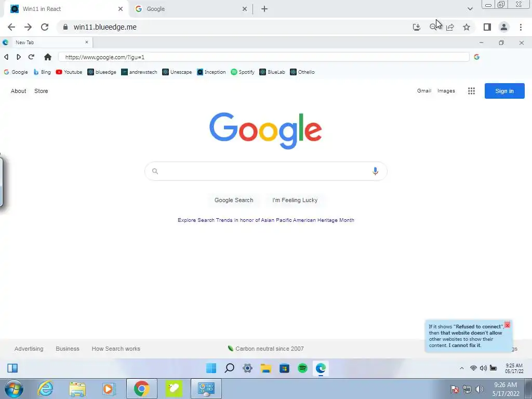Switch to the Google Chrome tab
This screenshot has width=532, height=399.
190,9
